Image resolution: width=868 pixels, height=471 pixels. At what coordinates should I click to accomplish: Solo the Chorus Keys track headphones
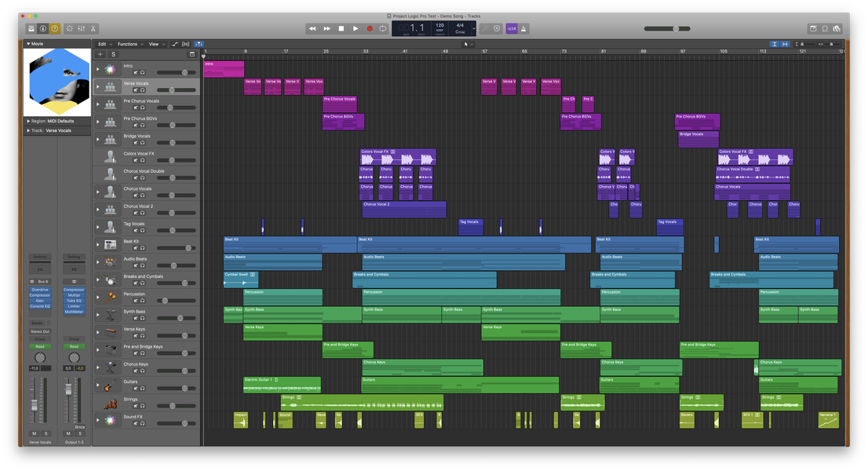142,371
